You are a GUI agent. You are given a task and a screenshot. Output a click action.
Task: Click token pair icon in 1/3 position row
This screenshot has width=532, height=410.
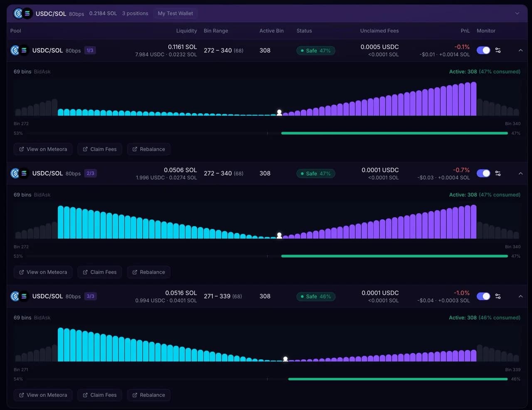(x=20, y=50)
